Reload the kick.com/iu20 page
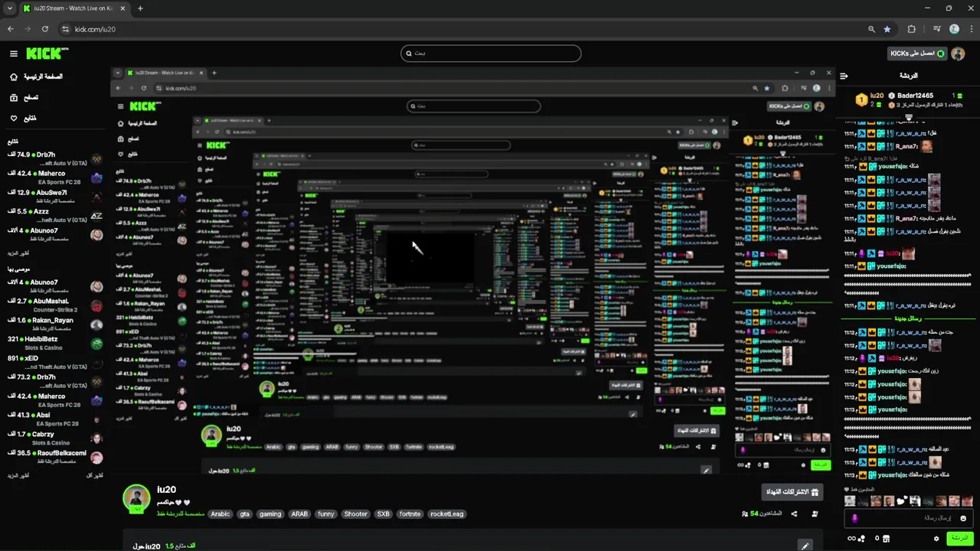 coord(45,29)
